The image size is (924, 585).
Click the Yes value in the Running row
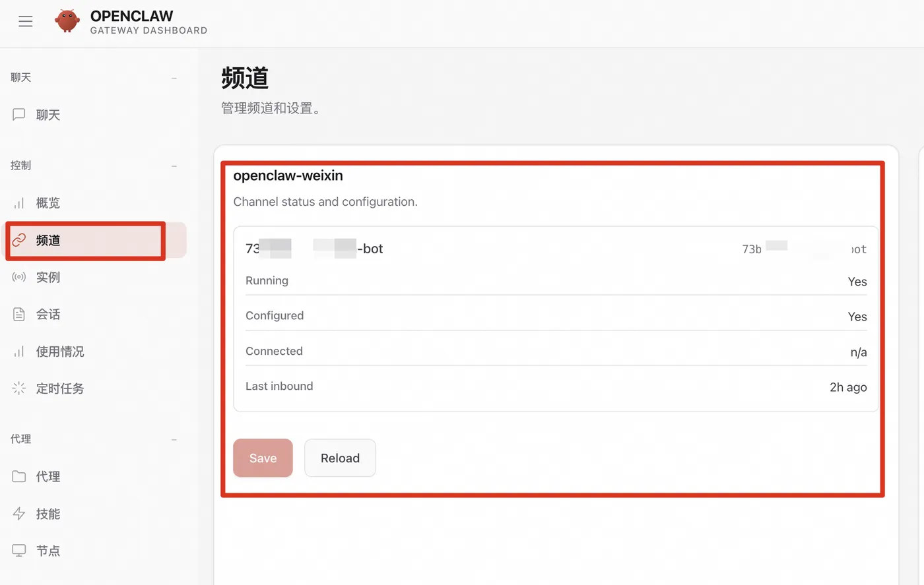pyautogui.click(x=857, y=282)
